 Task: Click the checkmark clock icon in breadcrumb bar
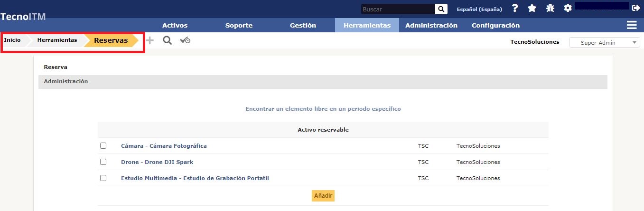point(185,41)
